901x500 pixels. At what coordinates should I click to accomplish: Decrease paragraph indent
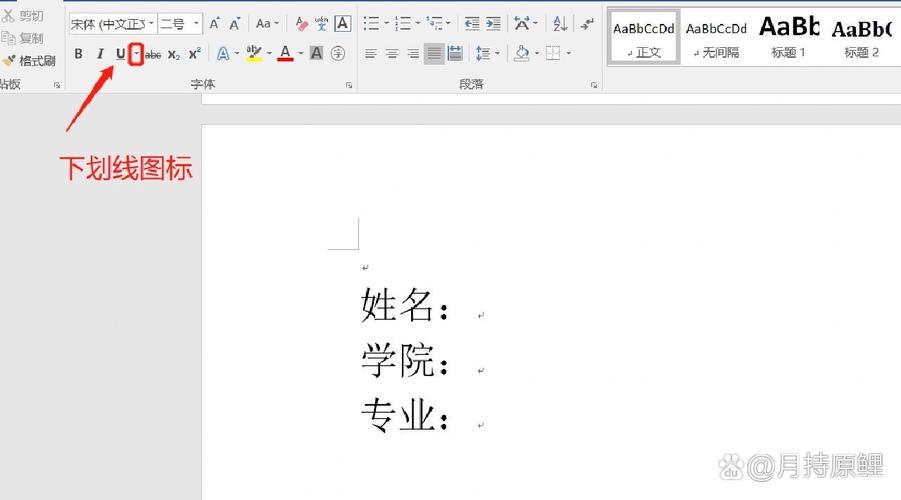pos(472,24)
